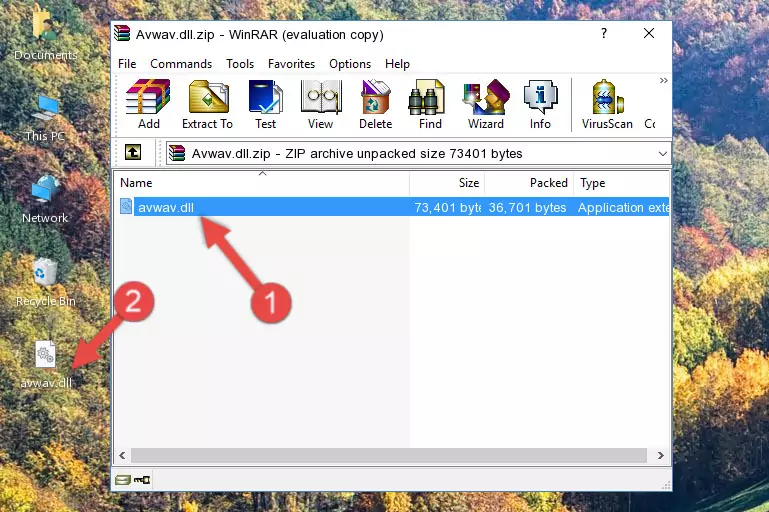Run the Test archive tool
This screenshot has height=512, width=769.
(265, 104)
